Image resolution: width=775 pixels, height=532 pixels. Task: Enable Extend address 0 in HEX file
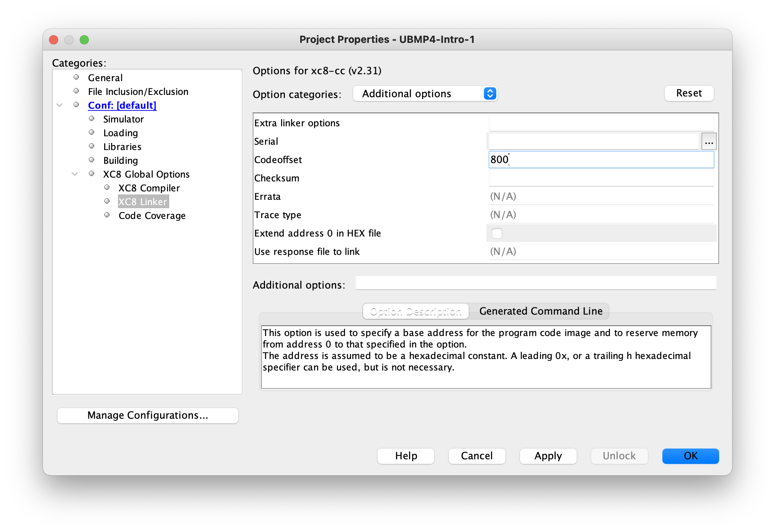point(497,233)
